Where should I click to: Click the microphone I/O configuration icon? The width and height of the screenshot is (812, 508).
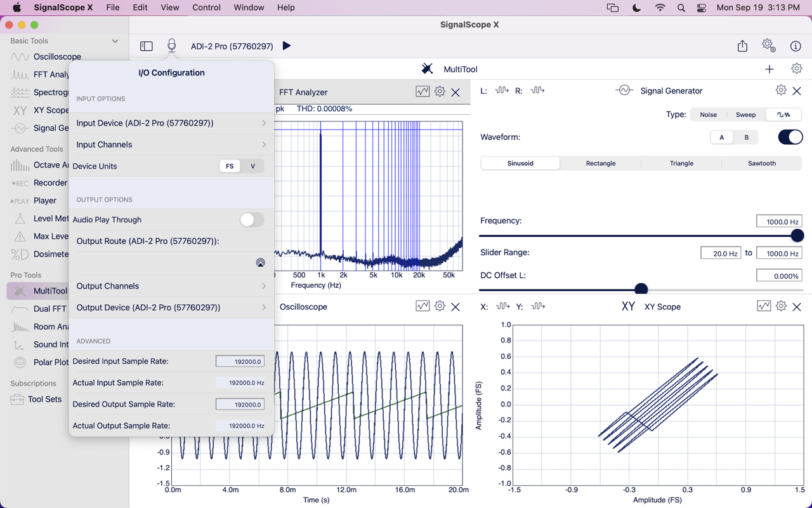point(171,46)
